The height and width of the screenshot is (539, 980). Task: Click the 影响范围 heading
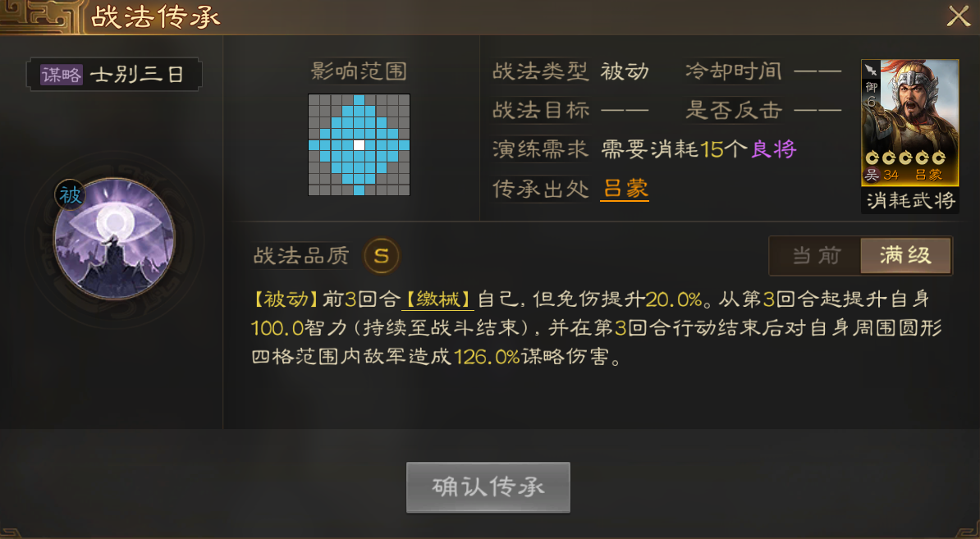click(359, 71)
